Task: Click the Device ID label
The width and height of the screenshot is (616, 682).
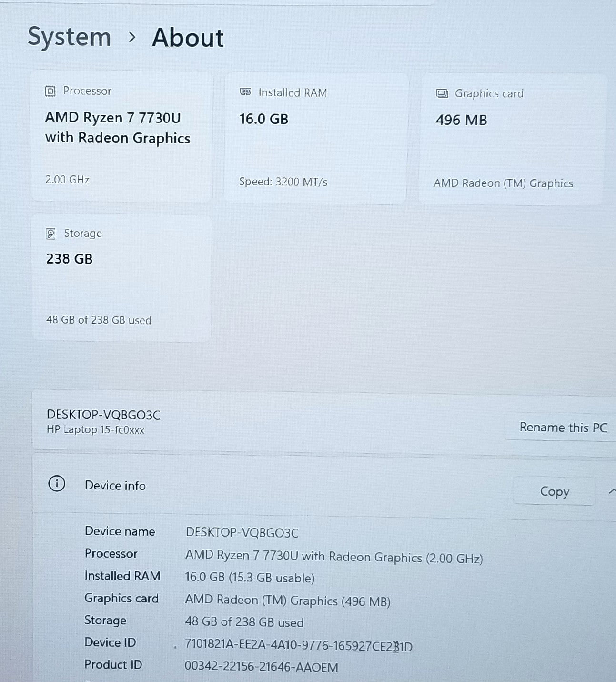Action: 110,642
